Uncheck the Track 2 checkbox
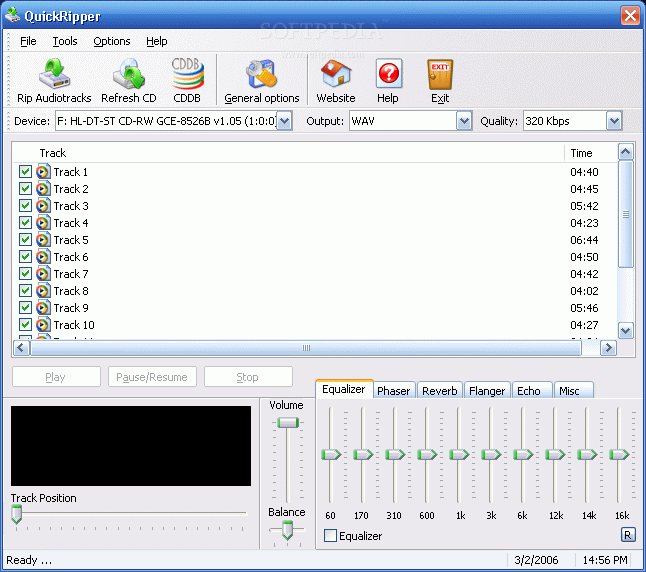The image size is (646, 572). tap(25, 189)
